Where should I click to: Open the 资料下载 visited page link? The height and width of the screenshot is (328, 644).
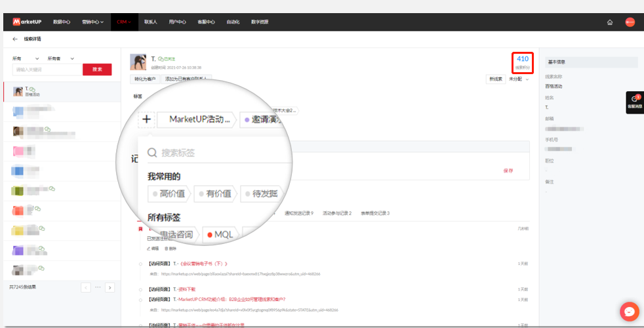pyautogui.click(x=188, y=289)
